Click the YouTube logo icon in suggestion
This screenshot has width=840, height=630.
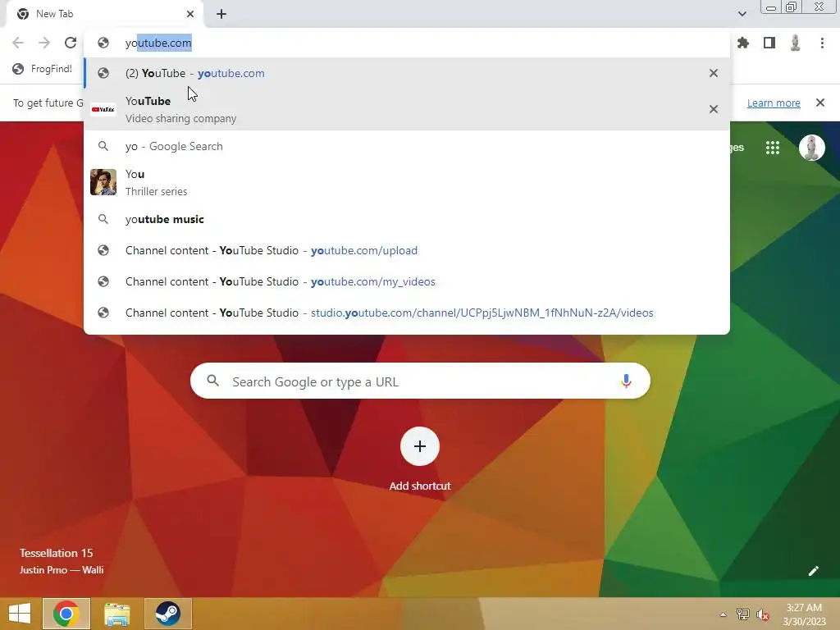coord(103,109)
